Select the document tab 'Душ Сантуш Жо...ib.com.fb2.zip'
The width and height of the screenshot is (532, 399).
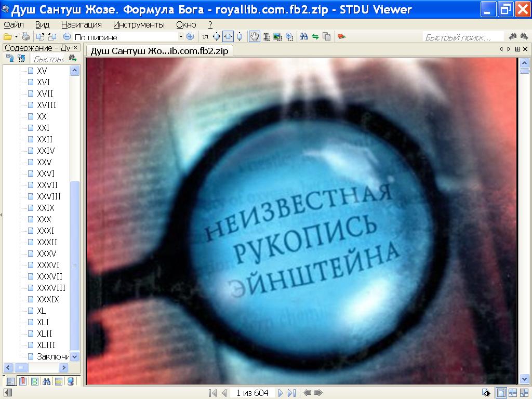pyautogui.click(x=159, y=51)
